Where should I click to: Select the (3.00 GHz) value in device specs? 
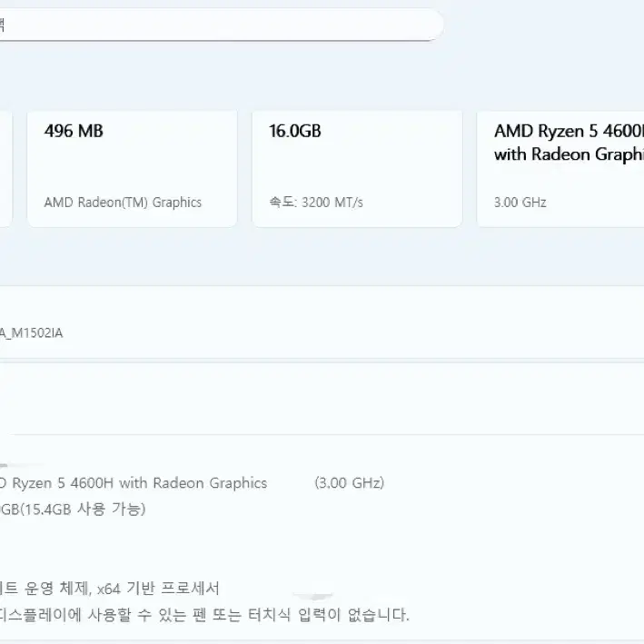[x=350, y=483]
